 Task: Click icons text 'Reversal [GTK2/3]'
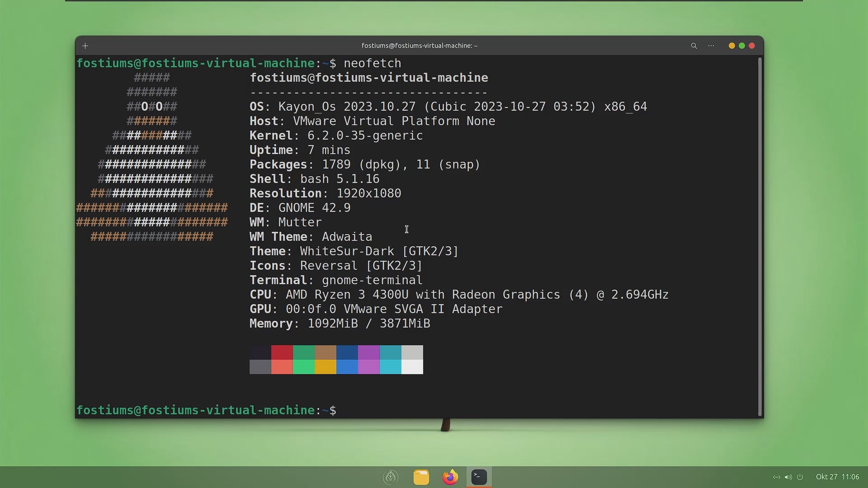361,266
